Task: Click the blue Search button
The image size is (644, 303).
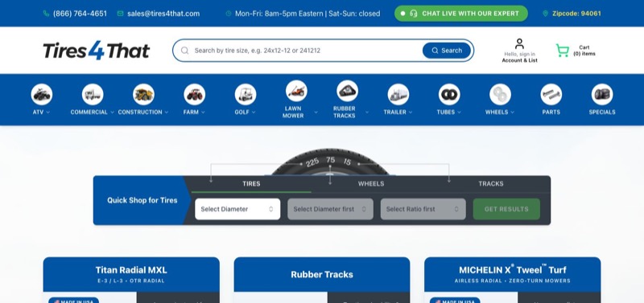Action: pos(447,51)
